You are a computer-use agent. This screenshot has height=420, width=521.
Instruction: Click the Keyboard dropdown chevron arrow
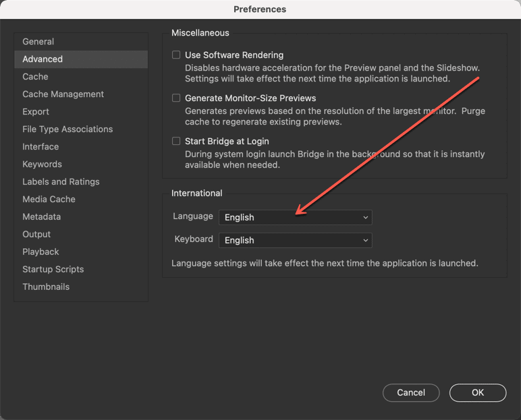click(x=366, y=241)
